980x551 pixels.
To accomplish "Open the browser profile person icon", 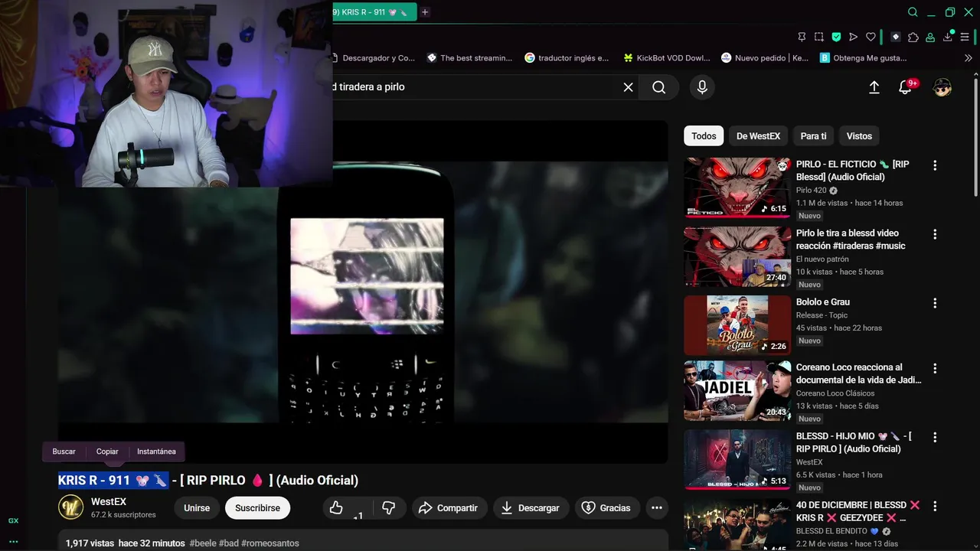I will (x=930, y=37).
